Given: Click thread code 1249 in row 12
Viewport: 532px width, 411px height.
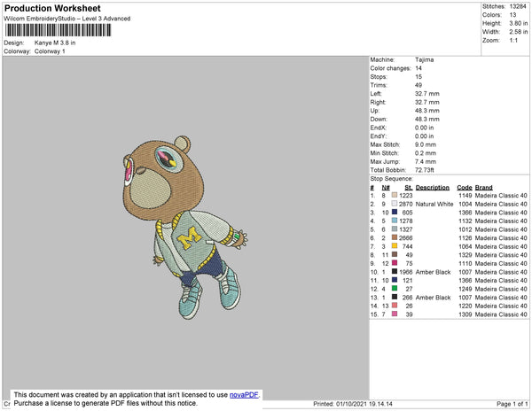Looking at the screenshot, I should pyautogui.click(x=465, y=289).
